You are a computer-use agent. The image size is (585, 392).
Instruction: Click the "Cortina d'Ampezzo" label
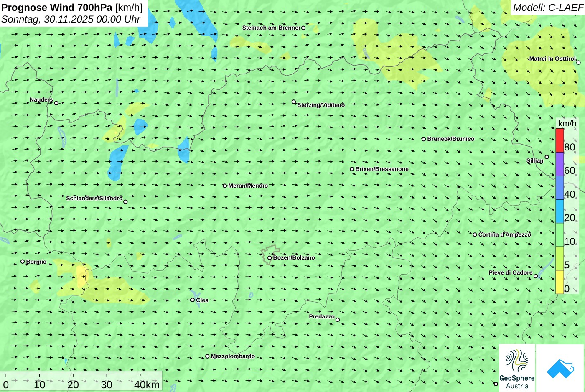[x=505, y=234]
